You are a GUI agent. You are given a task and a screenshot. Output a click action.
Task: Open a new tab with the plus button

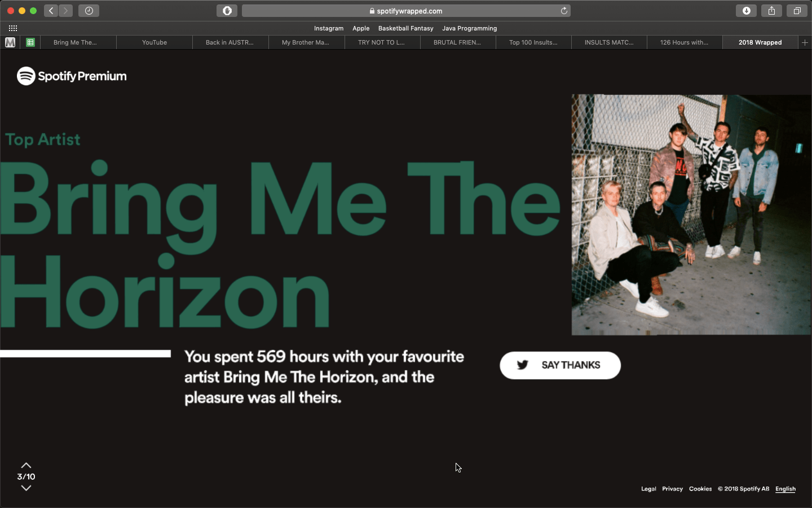[805, 42]
